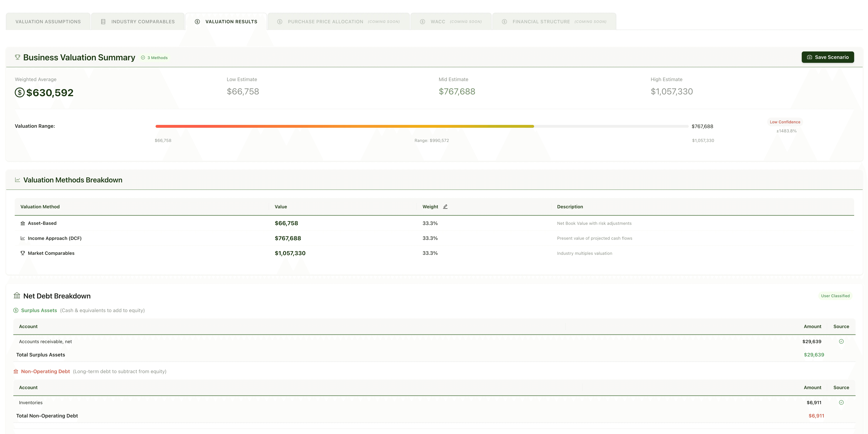Click the User Classified badge
Screen dimensions: 868x434
click(x=835, y=296)
